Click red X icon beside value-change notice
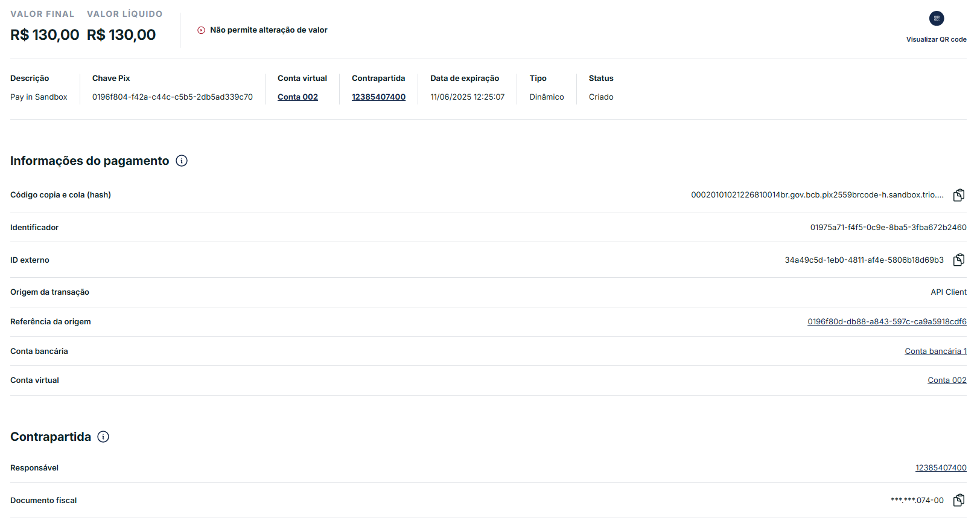980x520 pixels. tap(201, 30)
